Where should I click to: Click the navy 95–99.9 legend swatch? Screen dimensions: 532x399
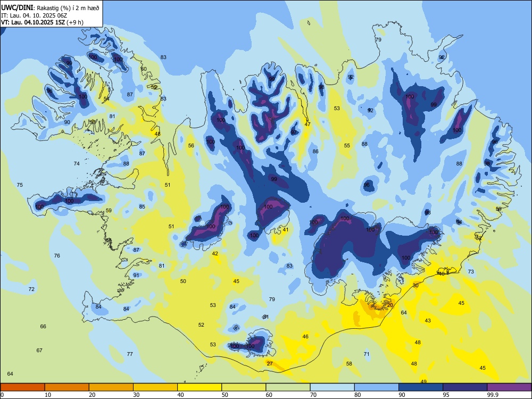[x=465, y=387]
